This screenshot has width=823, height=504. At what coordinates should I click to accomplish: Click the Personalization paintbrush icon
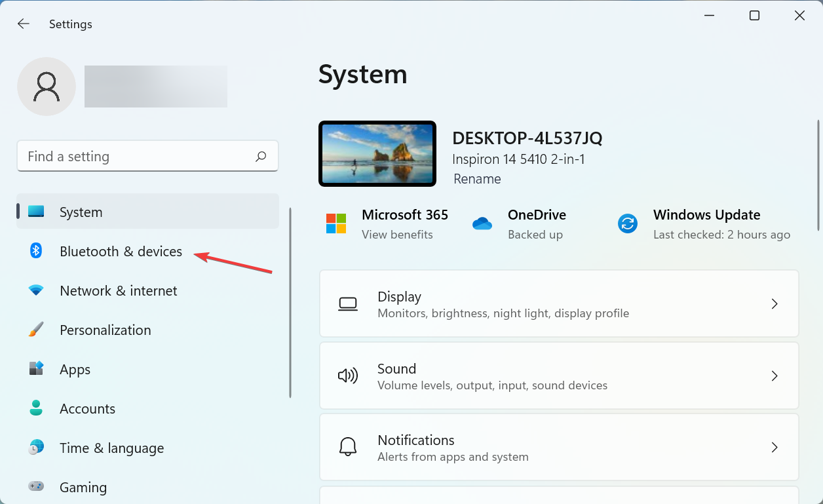pos(36,329)
